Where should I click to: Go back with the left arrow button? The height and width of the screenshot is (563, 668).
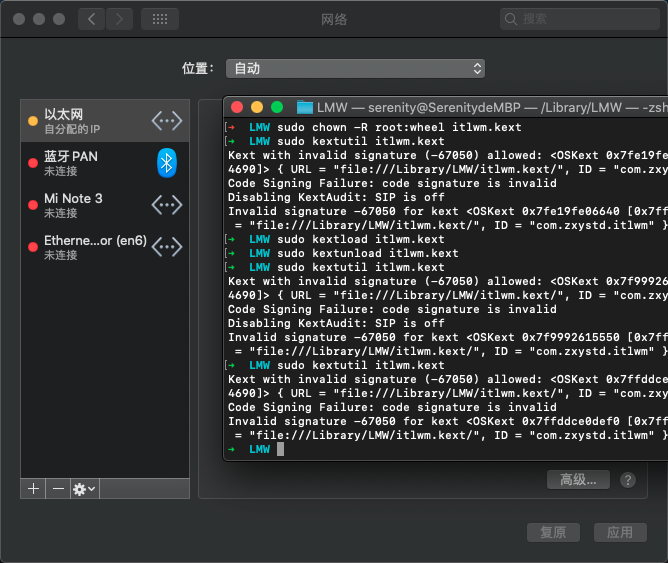click(x=91, y=19)
